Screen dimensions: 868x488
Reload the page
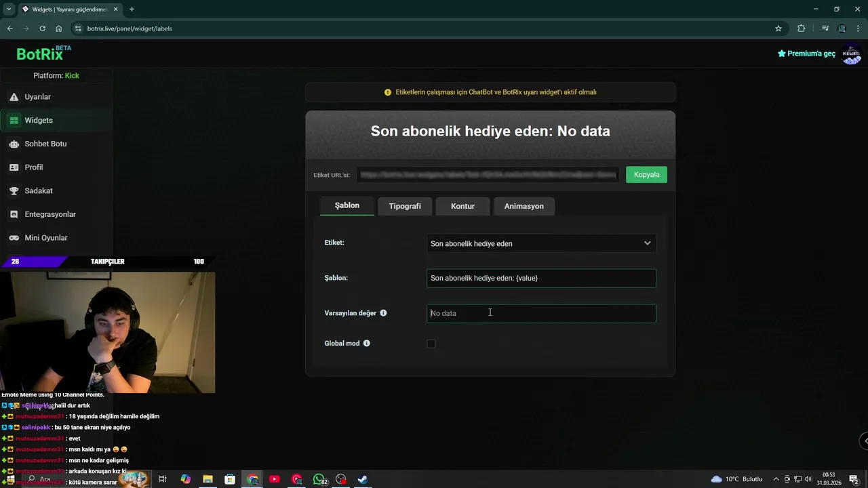click(x=42, y=28)
